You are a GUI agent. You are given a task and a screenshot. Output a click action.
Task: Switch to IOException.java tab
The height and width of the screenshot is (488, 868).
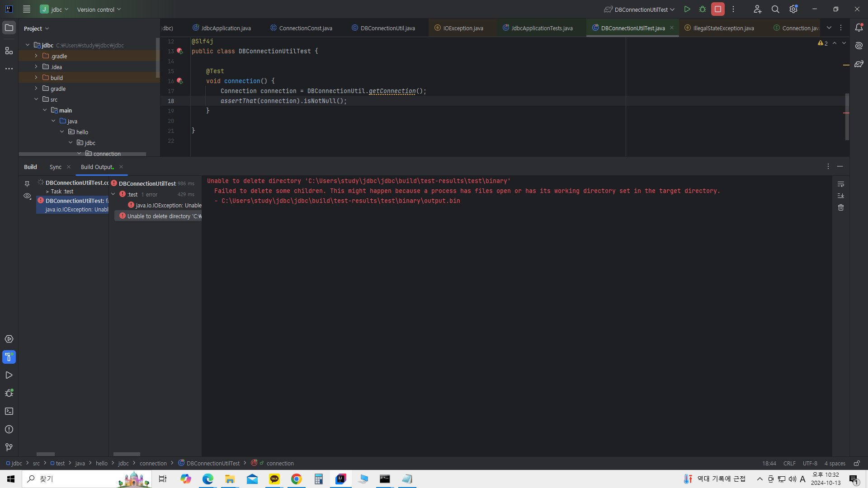coord(459,28)
